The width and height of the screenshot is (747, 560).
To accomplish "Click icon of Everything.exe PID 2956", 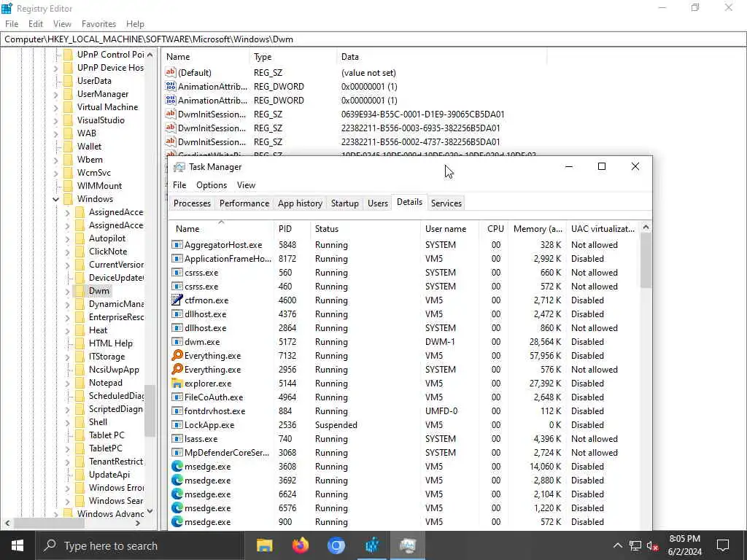I will [177, 370].
